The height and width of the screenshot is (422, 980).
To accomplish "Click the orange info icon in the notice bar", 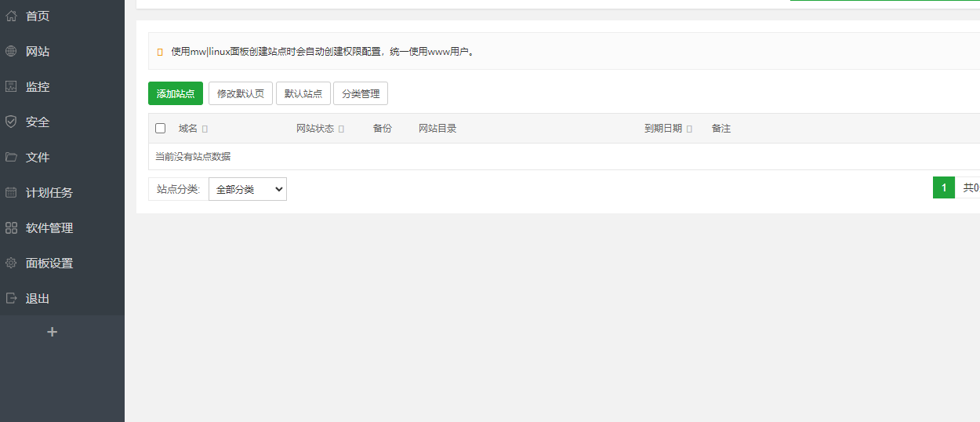I will tap(160, 52).
